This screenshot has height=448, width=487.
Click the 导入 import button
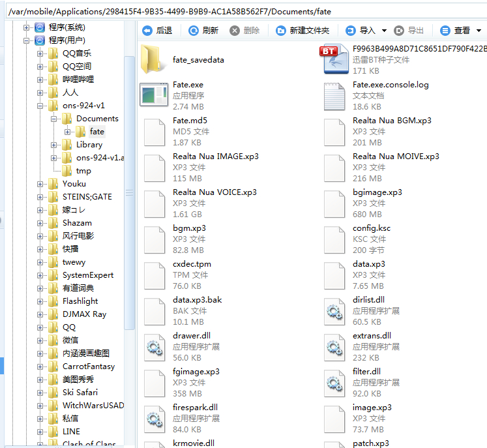(361, 31)
